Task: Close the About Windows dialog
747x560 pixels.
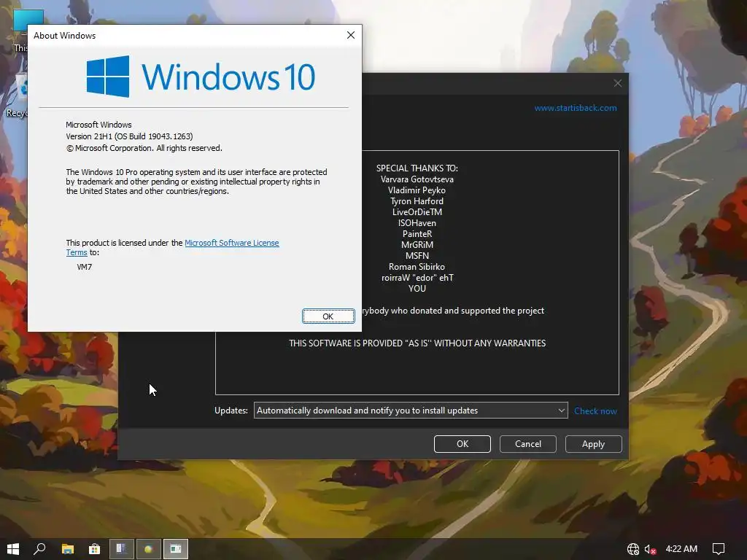Action: (351, 35)
